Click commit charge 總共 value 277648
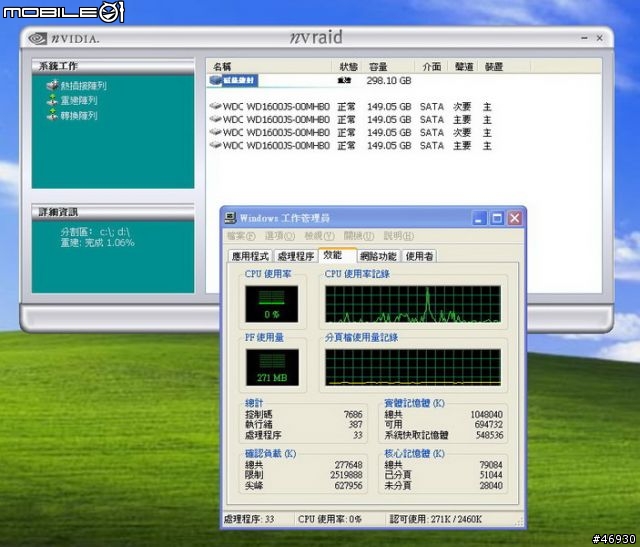The height and width of the screenshot is (547, 640). pos(349,465)
